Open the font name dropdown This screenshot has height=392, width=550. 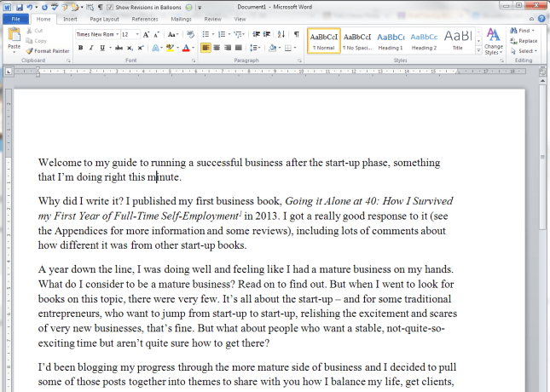point(117,34)
